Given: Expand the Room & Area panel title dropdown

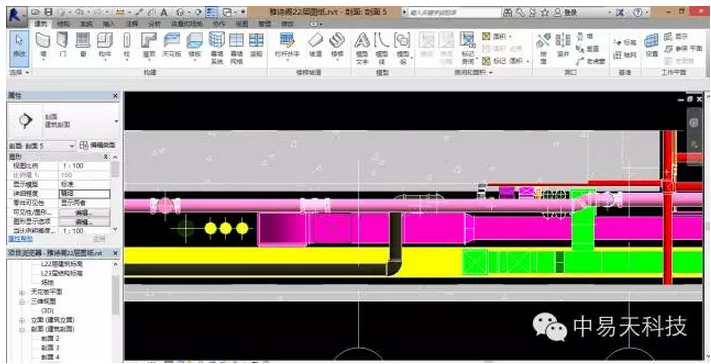Looking at the screenshot, I should (x=473, y=73).
